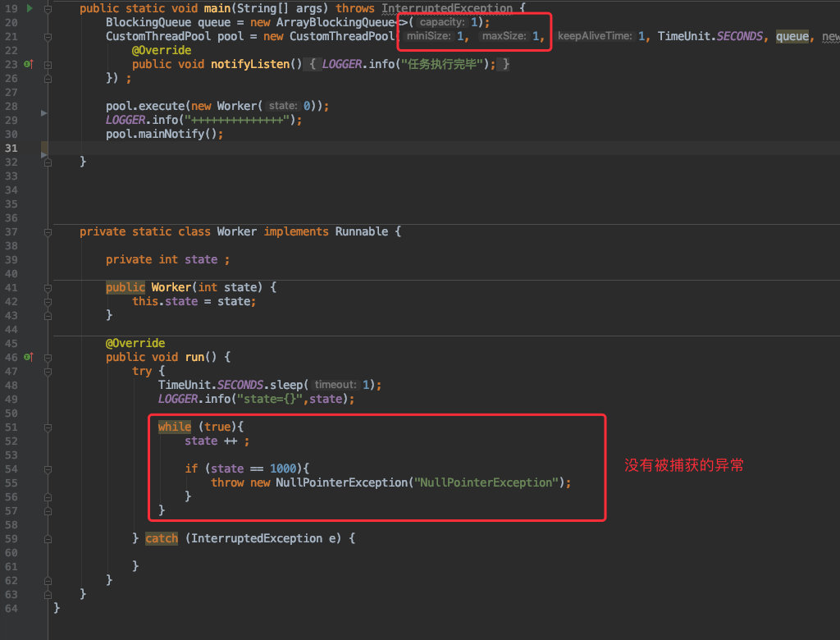Click the 'ArrayBlockingQueue' constructor name

pos(335,22)
